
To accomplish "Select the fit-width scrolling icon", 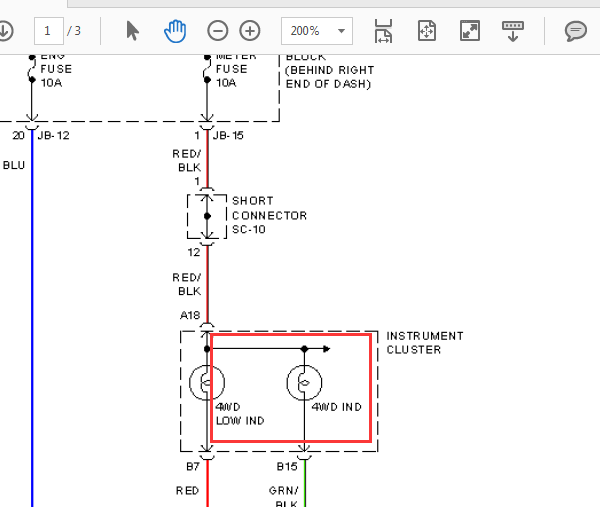I will tap(383, 31).
